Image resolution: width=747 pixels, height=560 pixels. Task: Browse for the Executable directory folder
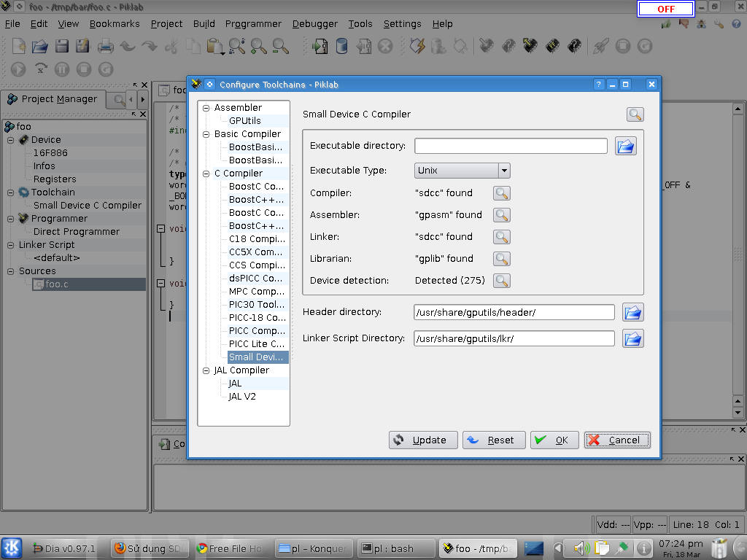(625, 146)
